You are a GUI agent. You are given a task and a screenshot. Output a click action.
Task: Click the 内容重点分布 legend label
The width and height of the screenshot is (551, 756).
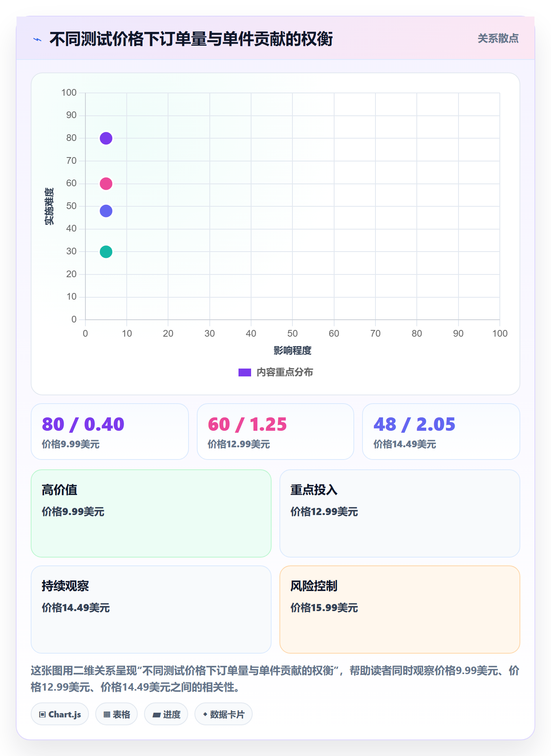pyautogui.click(x=285, y=372)
